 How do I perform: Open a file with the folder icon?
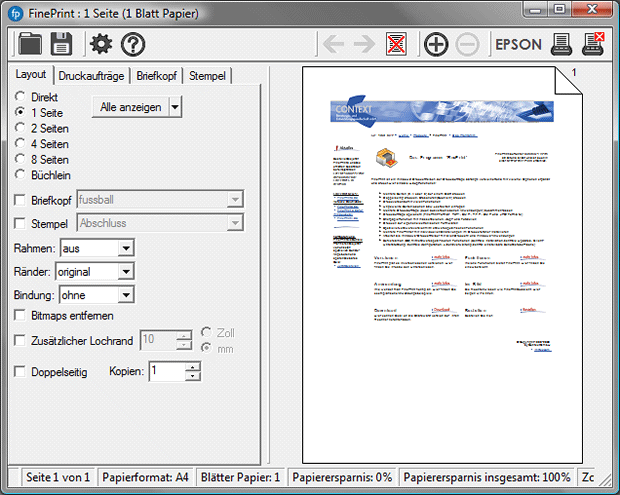[x=30, y=44]
